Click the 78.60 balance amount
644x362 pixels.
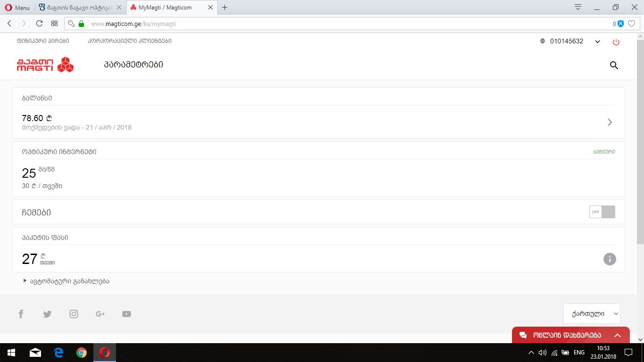37,118
